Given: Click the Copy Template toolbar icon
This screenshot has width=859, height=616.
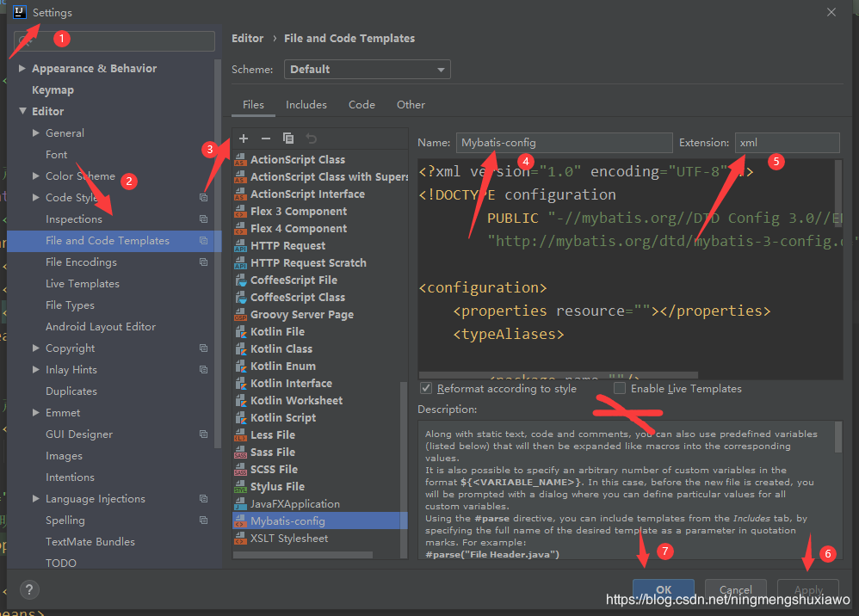Looking at the screenshot, I should pyautogui.click(x=288, y=139).
